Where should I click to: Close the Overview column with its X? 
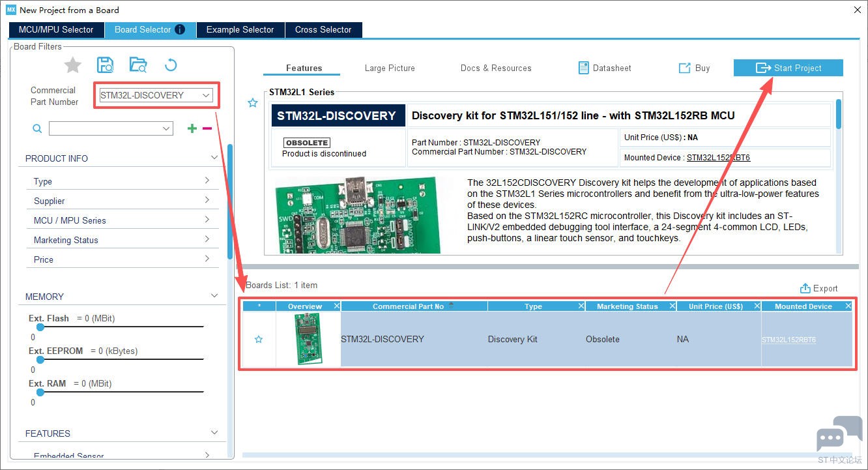[x=337, y=306]
